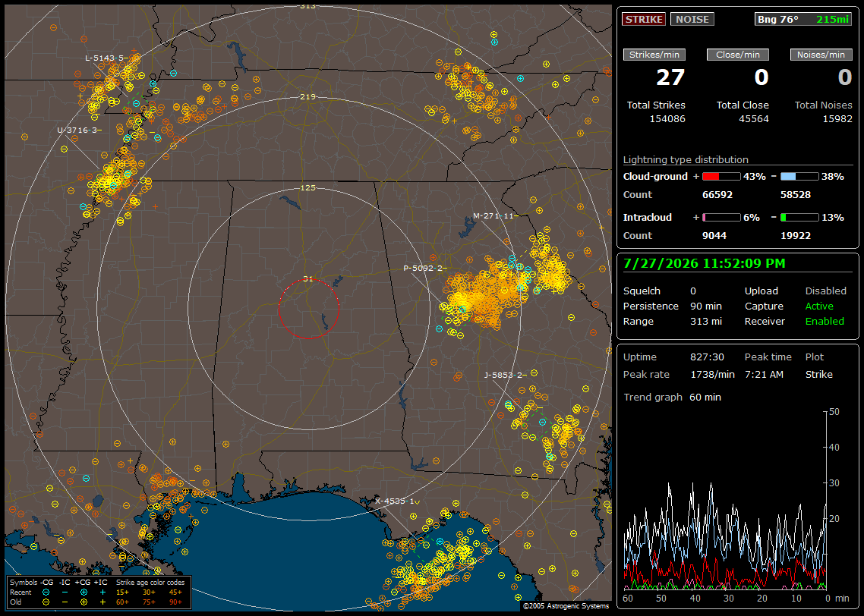Click the negative cloud-ground count 58528

coord(796,195)
